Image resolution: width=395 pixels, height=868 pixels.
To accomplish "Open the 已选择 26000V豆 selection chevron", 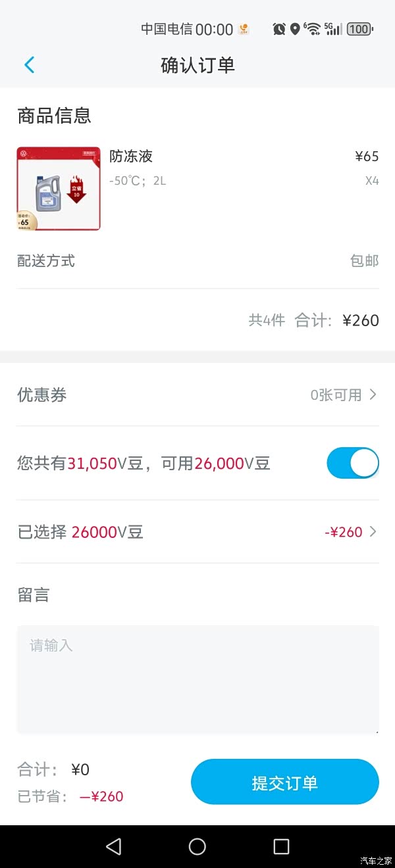I will [x=373, y=532].
